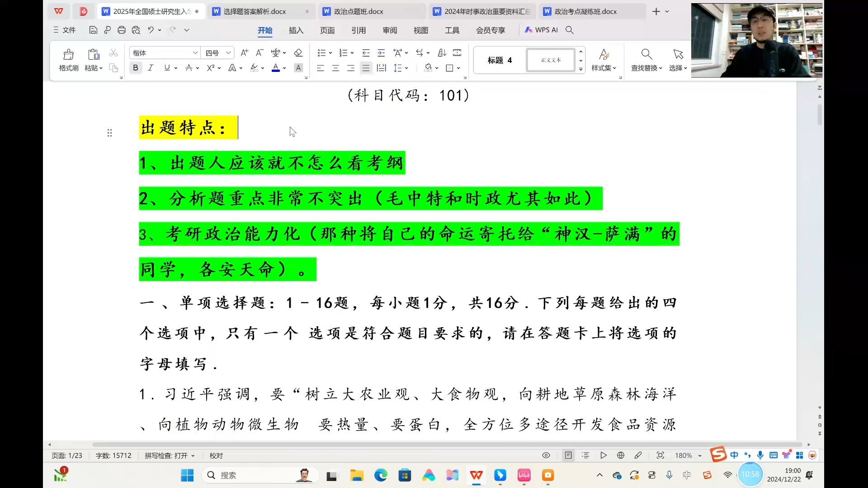The width and height of the screenshot is (868, 488).
Task: Click 校对 (Proofread) in status bar
Action: [216, 455]
